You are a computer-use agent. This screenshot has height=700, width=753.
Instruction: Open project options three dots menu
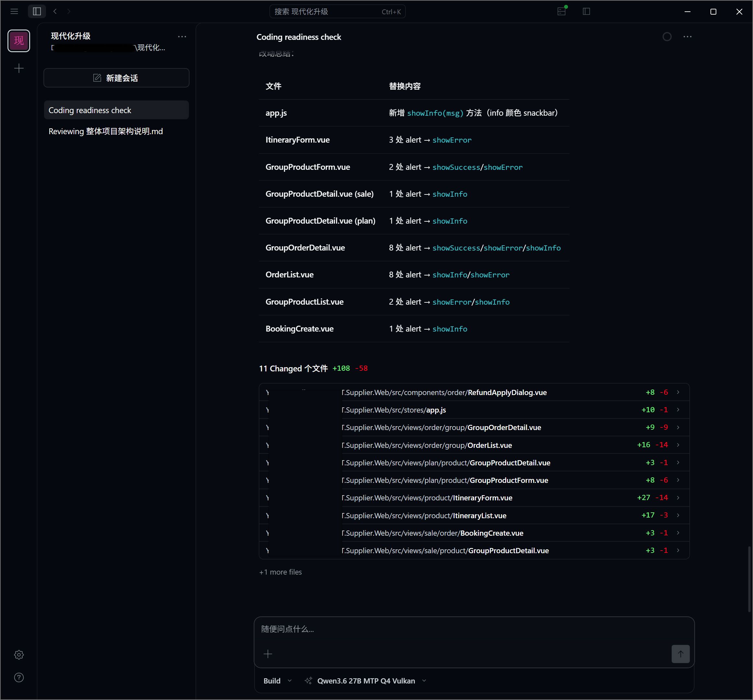(x=182, y=37)
